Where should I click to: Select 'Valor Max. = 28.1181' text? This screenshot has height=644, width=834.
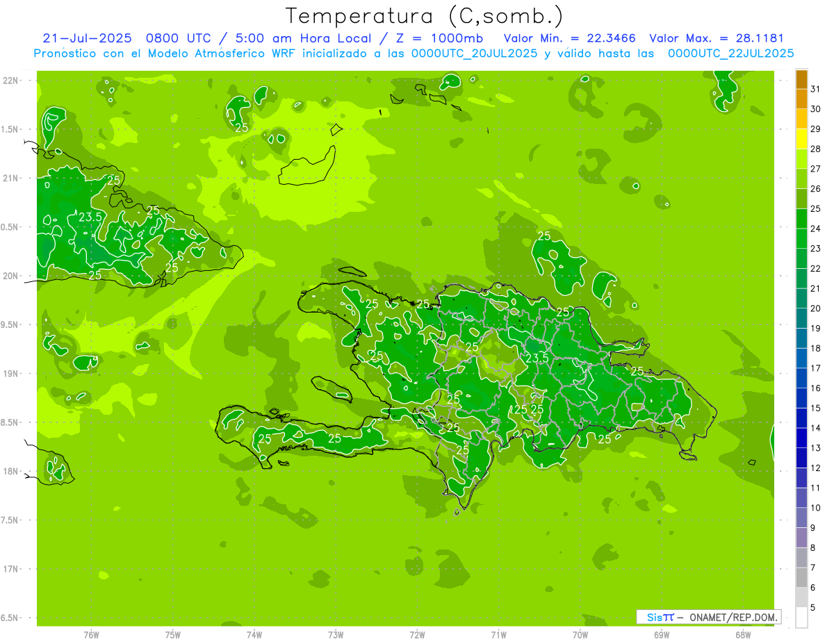pyautogui.click(x=716, y=38)
